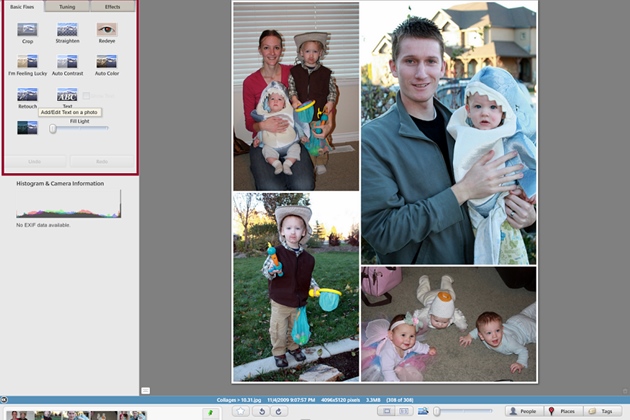Click the Straighten tool icon
This screenshot has height=420, width=630.
pos(67,30)
